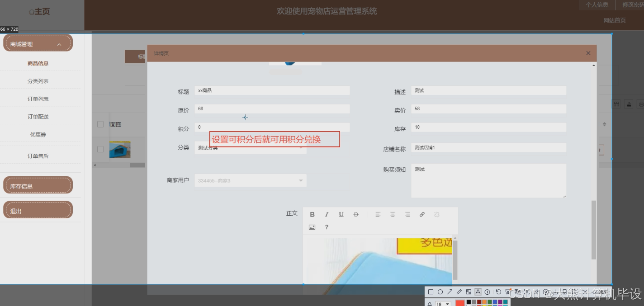This screenshot has height=306, width=644.
Task: Click the dialog scrollbar up arrow
Action: tap(594, 66)
